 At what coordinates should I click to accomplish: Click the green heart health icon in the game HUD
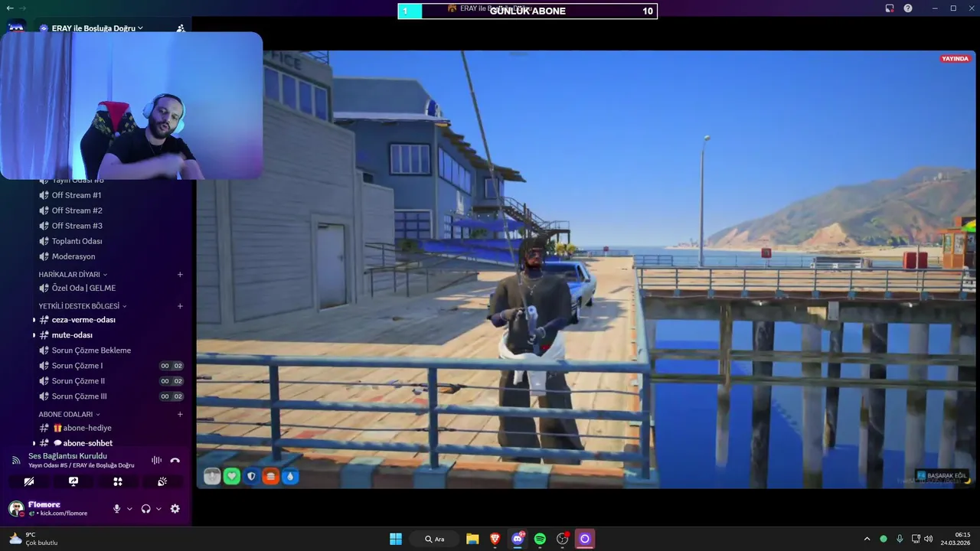point(232,477)
